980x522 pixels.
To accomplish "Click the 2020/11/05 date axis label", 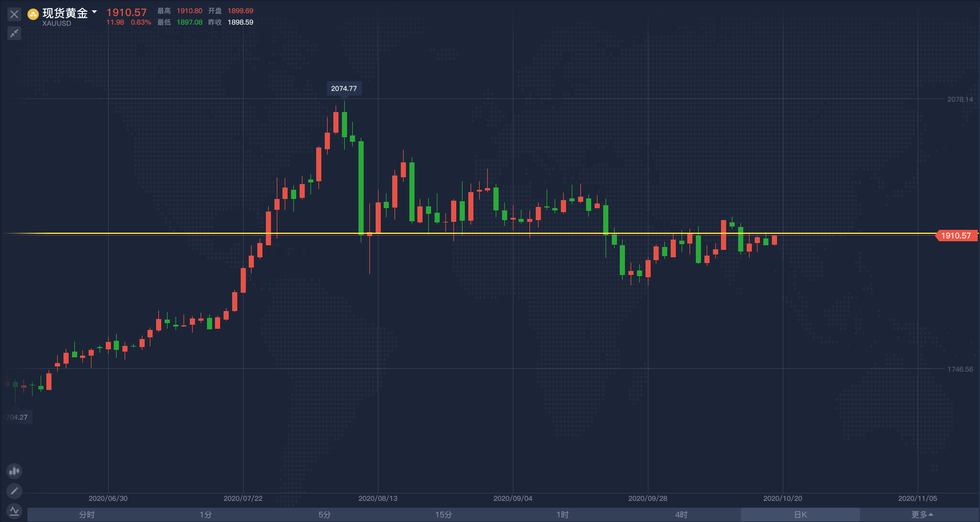I will tap(918, 499).
